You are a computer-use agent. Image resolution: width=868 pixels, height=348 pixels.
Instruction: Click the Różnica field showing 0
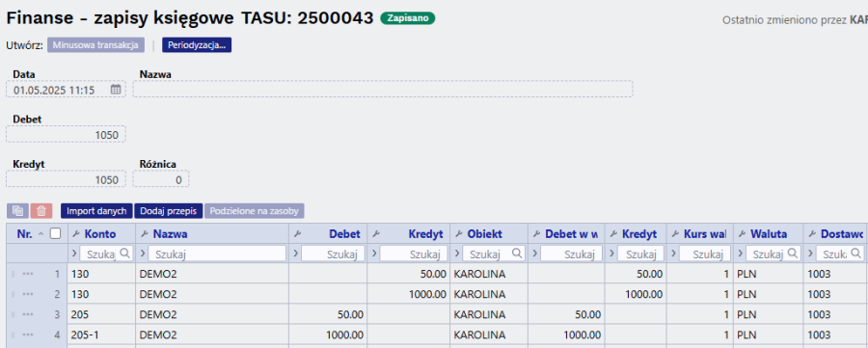pos(160,178)
